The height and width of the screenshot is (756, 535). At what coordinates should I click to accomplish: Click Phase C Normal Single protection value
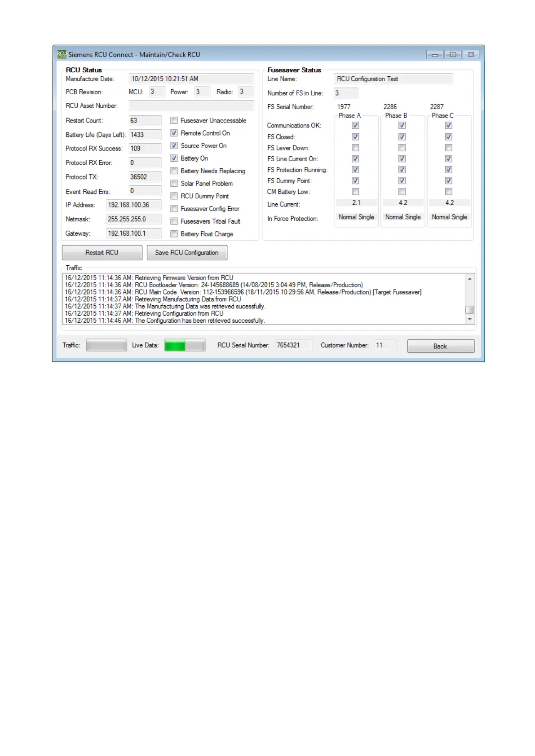click(450, 217)
